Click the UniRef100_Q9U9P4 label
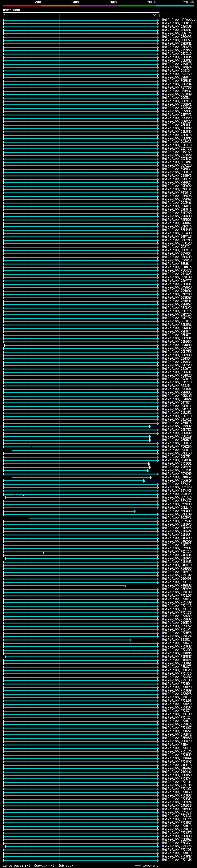The height and width of the screenshot is (868, 197). [x=176, y=802]
